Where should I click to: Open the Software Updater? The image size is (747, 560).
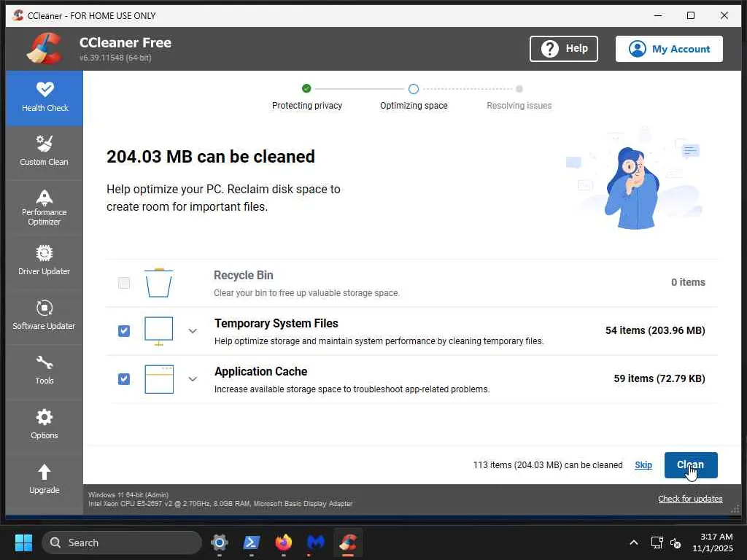[44, 316]
